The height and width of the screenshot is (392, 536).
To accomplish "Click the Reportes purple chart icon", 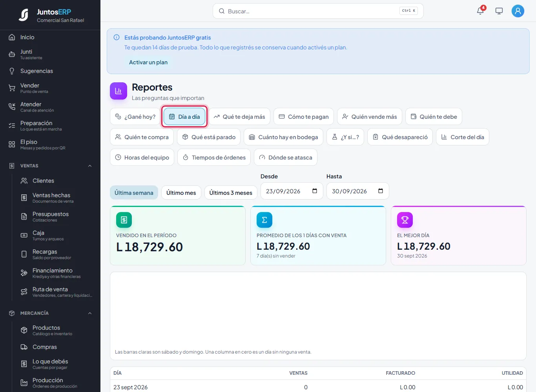I will tap(119, 91).
